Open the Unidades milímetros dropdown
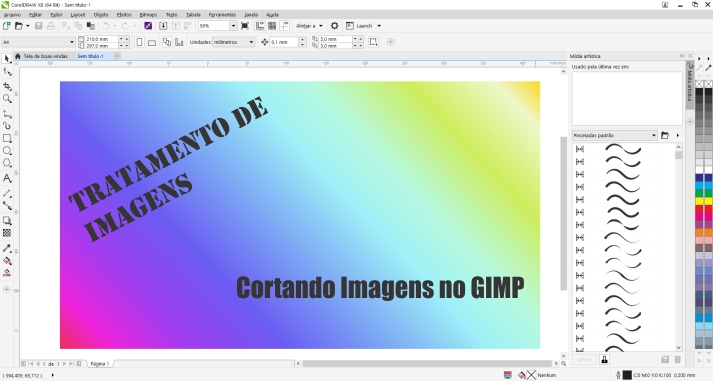 click(x=251, y=42)
